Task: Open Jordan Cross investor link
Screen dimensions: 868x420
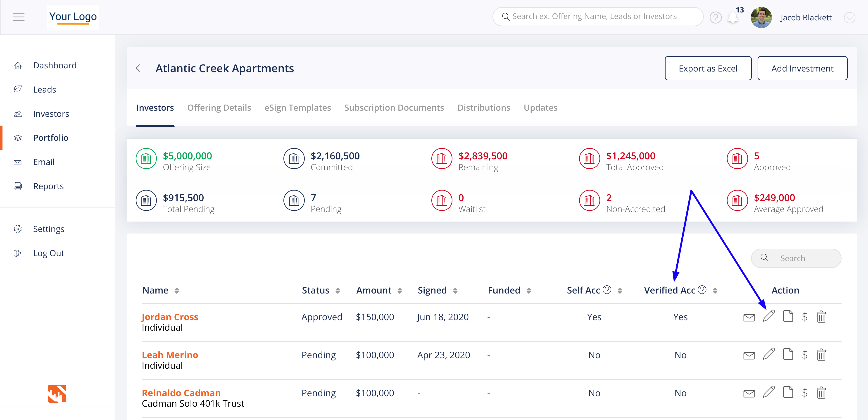Action: click(170, 317)
